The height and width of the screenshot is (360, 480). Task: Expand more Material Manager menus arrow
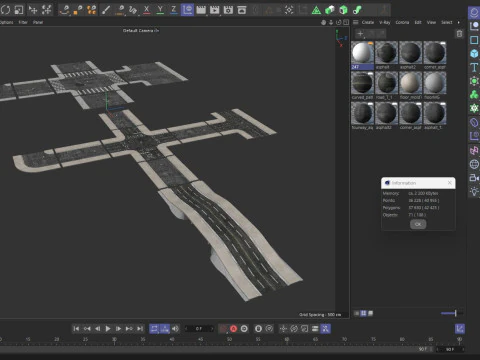pos(459,22)
